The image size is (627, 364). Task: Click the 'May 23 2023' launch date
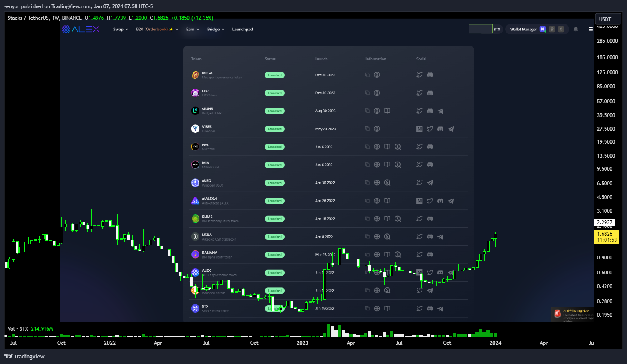(325, 129)
